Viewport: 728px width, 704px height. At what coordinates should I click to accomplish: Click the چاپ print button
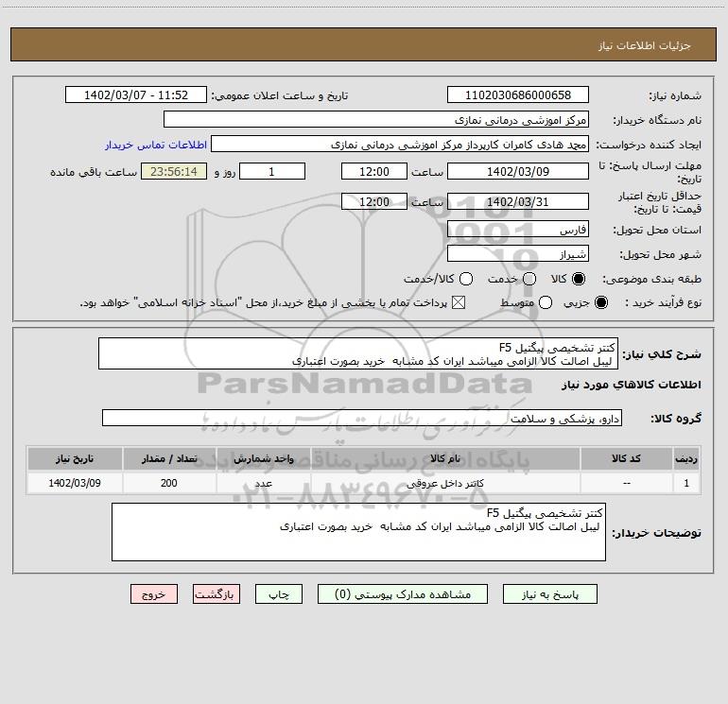tap(279, 594)
